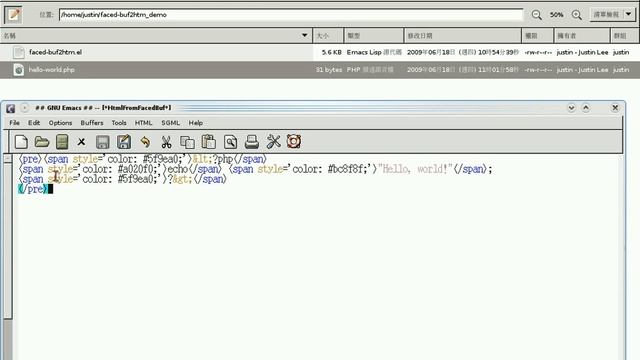Kill buffer using the X toolbar icon
Image resolution: width=640 pixels, height=360 pixels.
[x=81, y=142]
